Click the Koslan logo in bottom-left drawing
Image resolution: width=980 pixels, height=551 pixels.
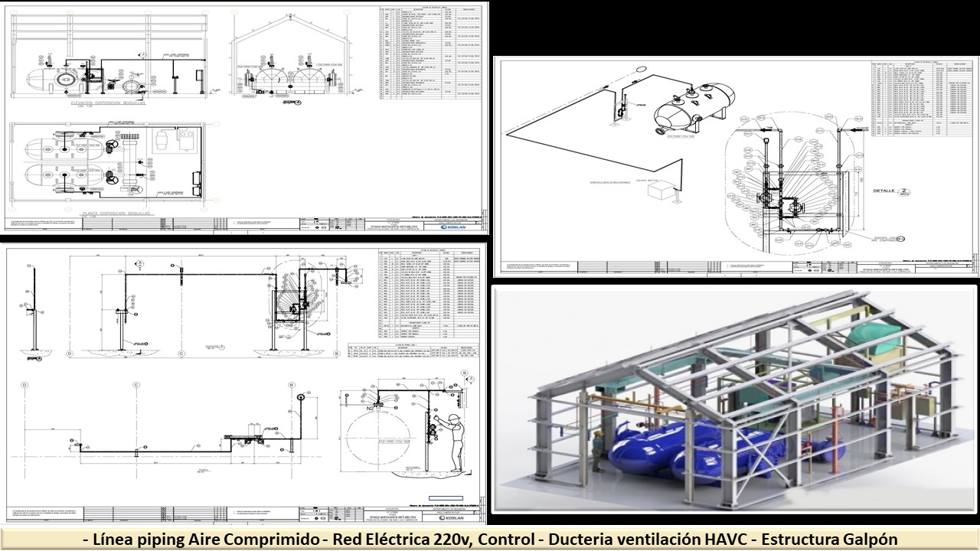click(456, 518)
